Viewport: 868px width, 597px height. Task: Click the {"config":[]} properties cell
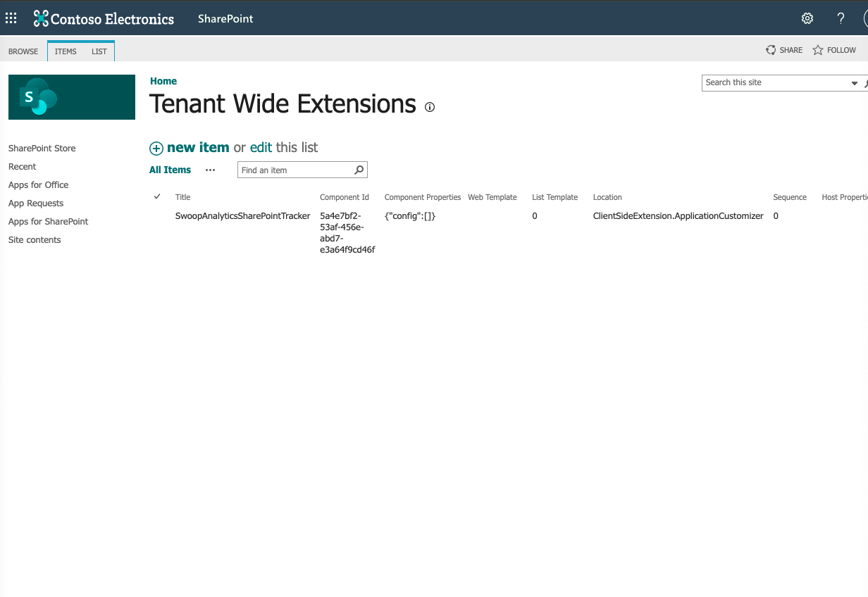[x=410, y=216]
